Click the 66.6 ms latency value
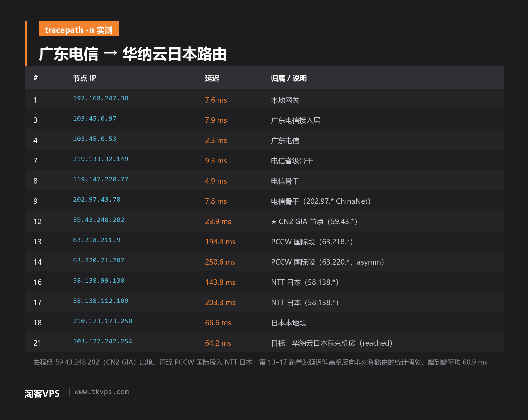The image size is (528, 420). (x=218, y=323)
